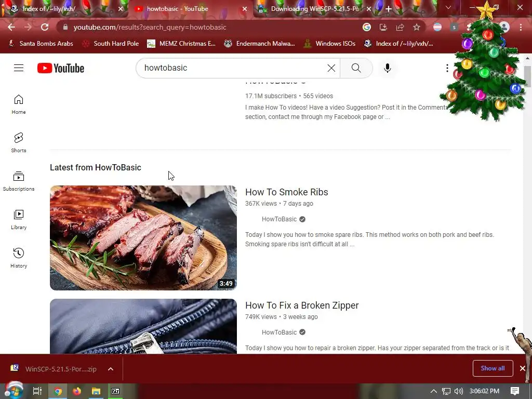Close the howtobasic YouTube tab

pyautogui.click(x=245, y=9)
